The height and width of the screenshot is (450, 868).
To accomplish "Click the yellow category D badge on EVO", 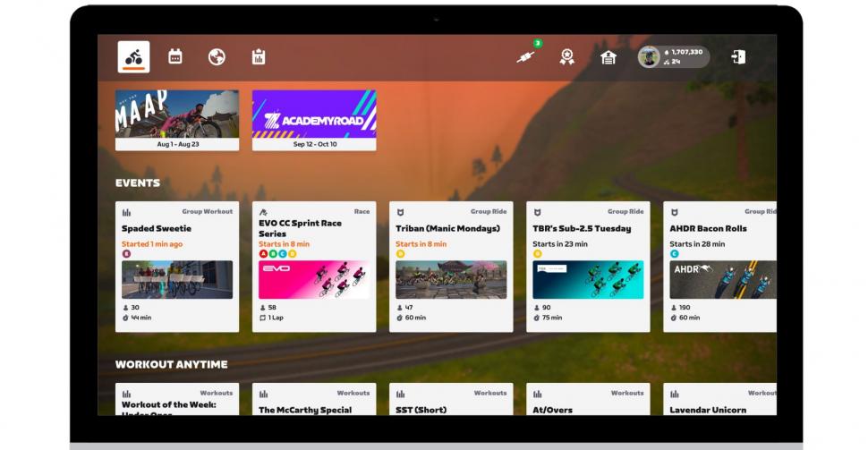I will point(293,254).
